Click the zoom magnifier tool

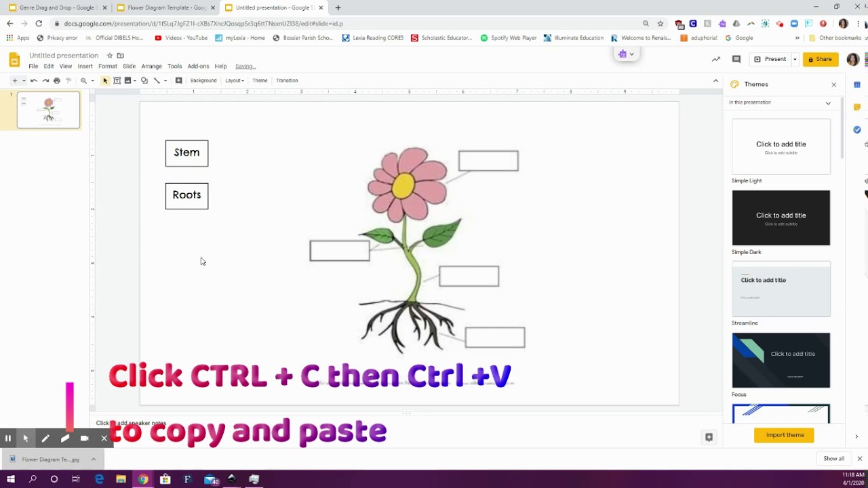tap(84, 81)
